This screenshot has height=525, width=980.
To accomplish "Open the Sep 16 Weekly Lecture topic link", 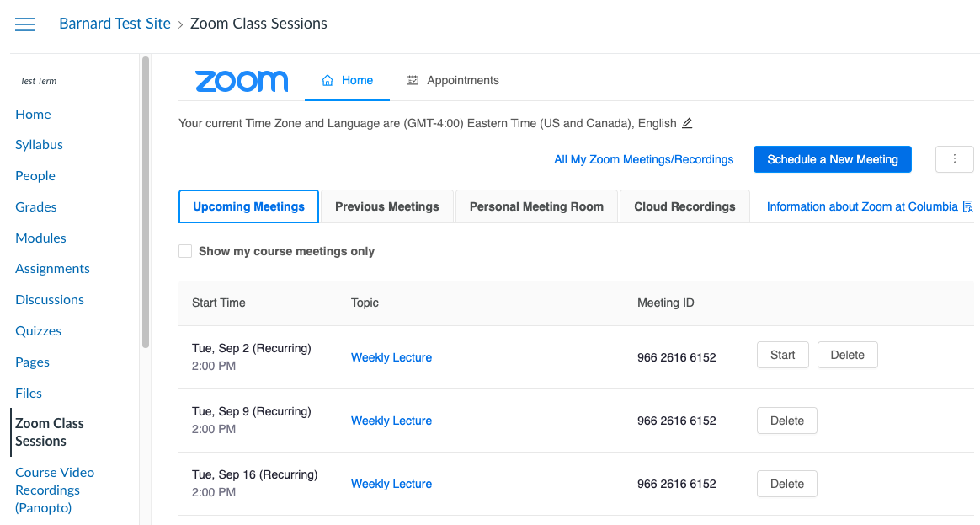I will (391, 484).
